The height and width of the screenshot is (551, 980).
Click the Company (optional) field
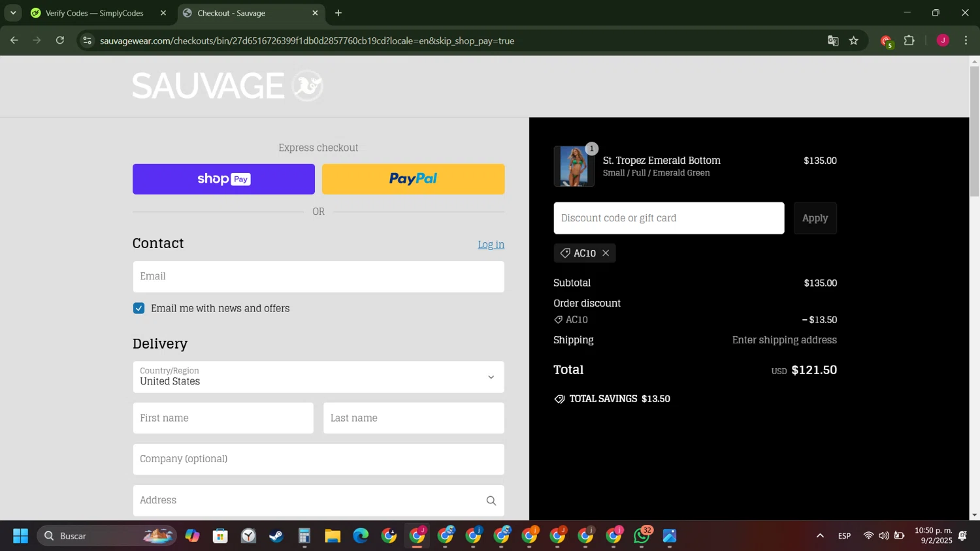pos(318,459)
